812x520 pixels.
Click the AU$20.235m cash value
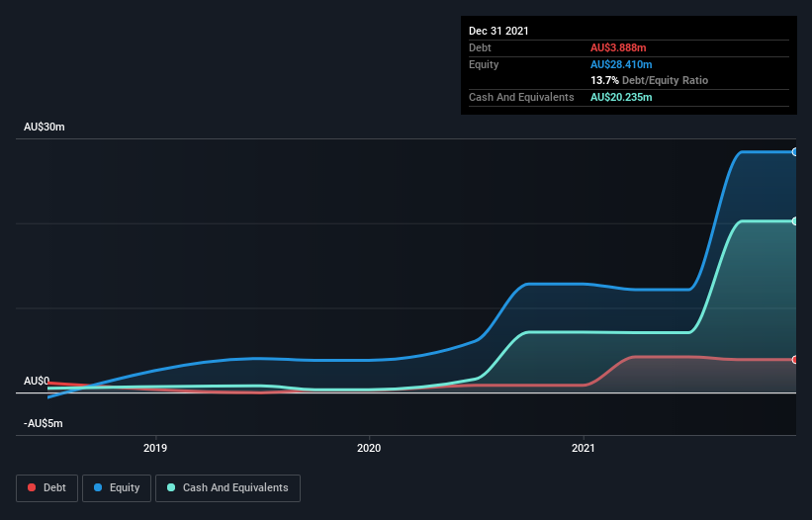[621, 97]
